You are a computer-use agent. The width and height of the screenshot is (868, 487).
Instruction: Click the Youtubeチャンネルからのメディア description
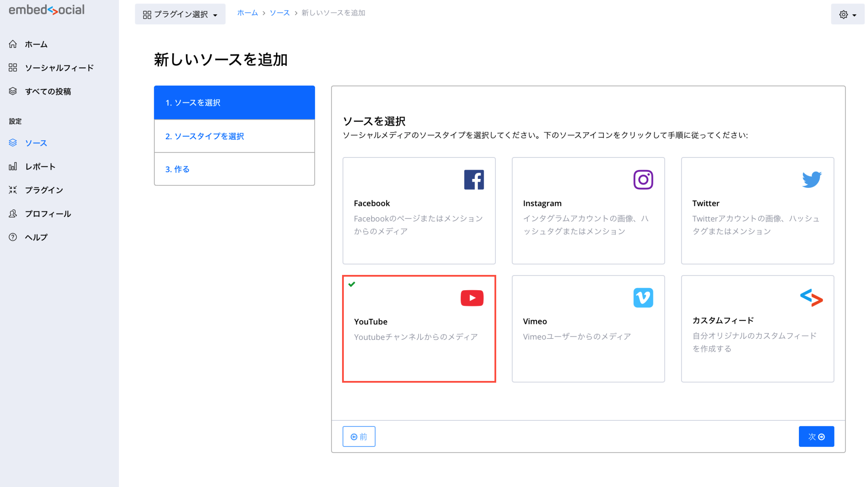pos(416,337)
